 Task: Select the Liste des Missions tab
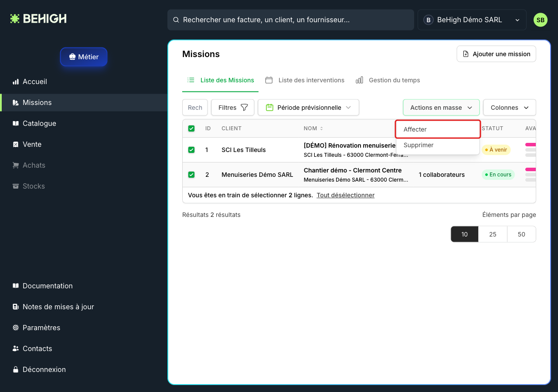[x=221, y=80]
